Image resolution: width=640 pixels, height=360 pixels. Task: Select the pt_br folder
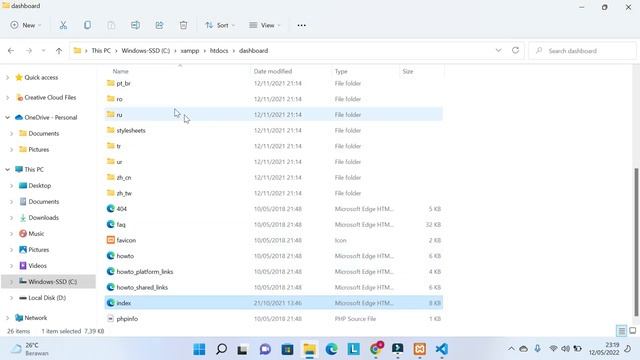(x=273, y=83)
